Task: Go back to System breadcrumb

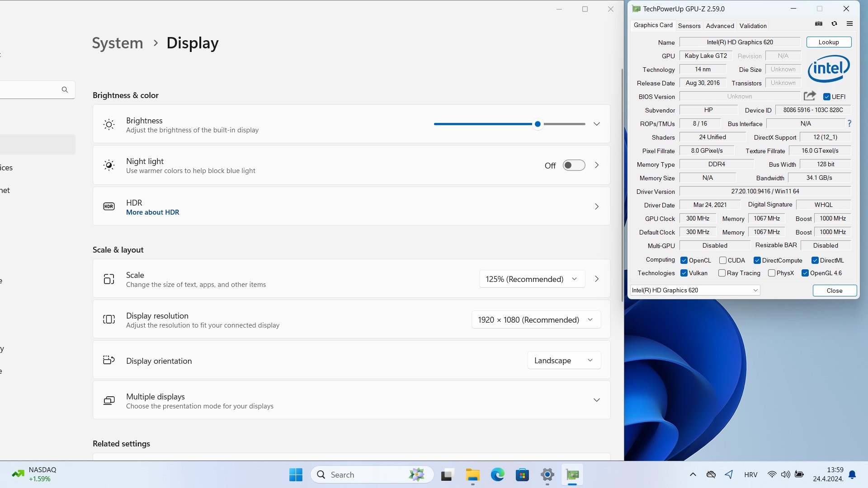Action: 118,43
